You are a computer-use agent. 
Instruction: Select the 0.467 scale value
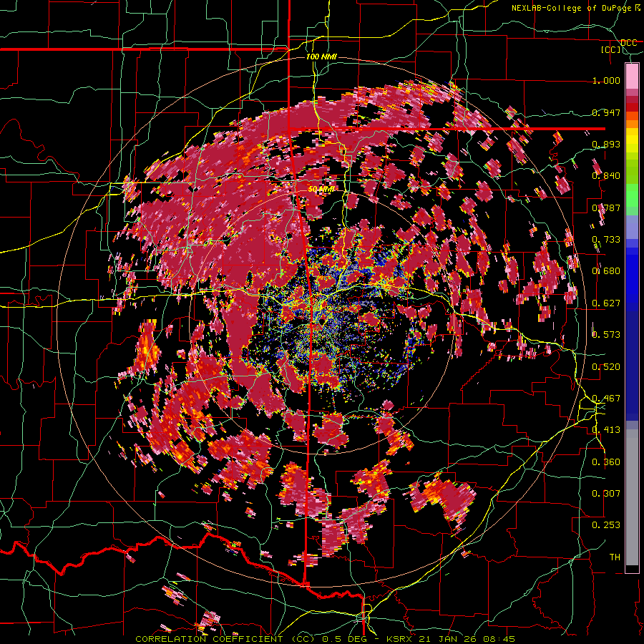pos(606,399)
